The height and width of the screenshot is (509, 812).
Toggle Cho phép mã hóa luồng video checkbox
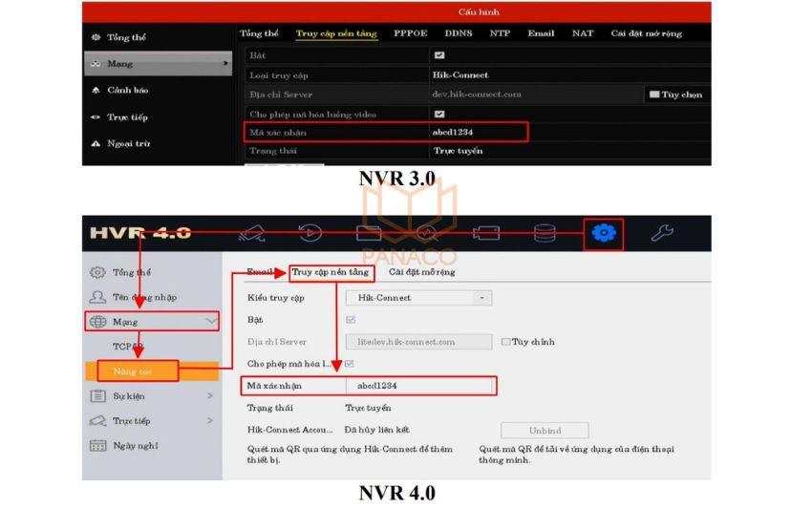(x=439, y=114)
